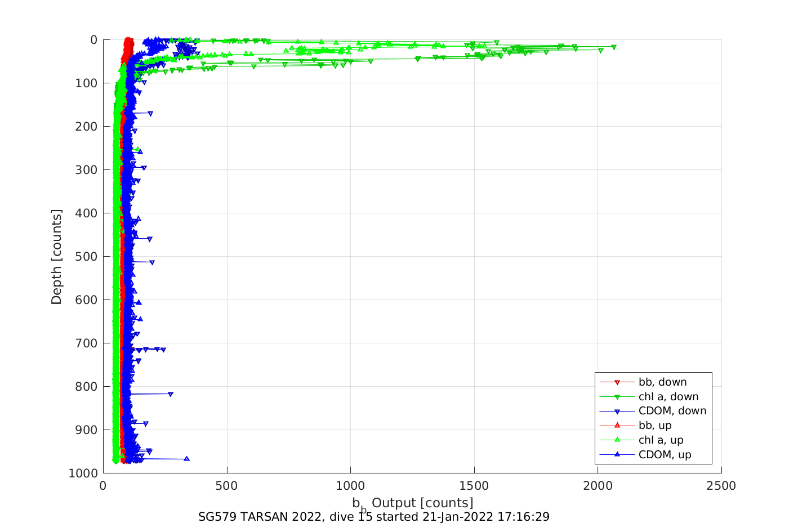The height and width of the screenshot is (532, 798).
Task: Select the CDOM outlier marker near 800 depth
Action: pyautogui.click(x=171, y=394)
